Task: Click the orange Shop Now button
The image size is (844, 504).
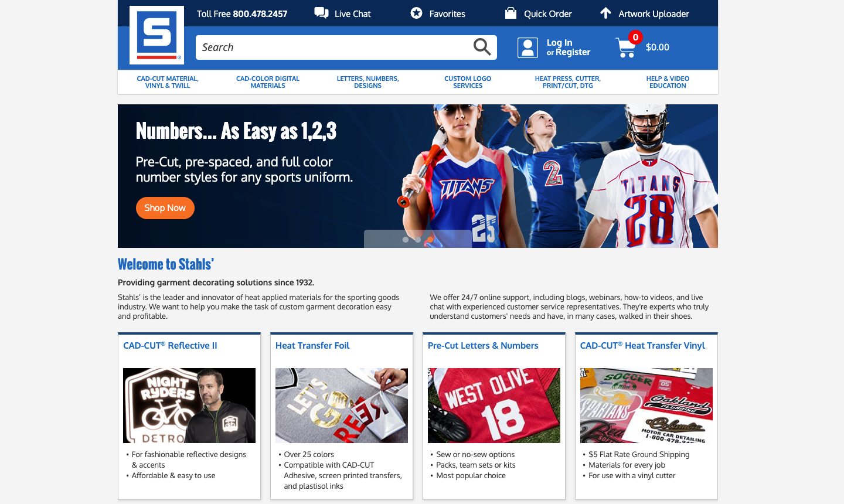Action: (165, 208)
